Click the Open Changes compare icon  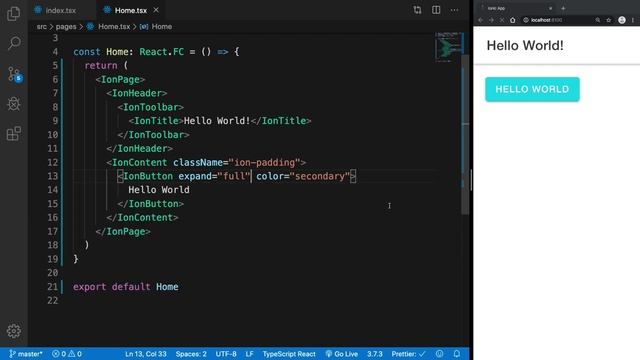tap(417, 10)
